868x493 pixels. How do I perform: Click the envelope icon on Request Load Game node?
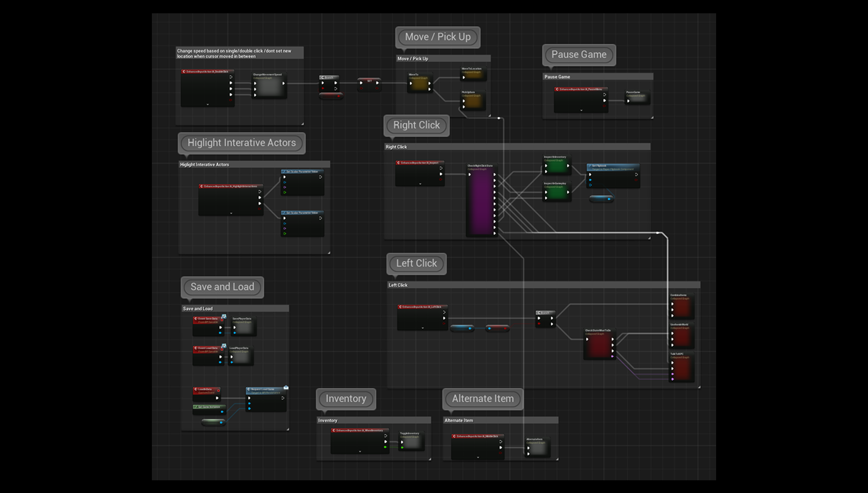click(286, 387)
